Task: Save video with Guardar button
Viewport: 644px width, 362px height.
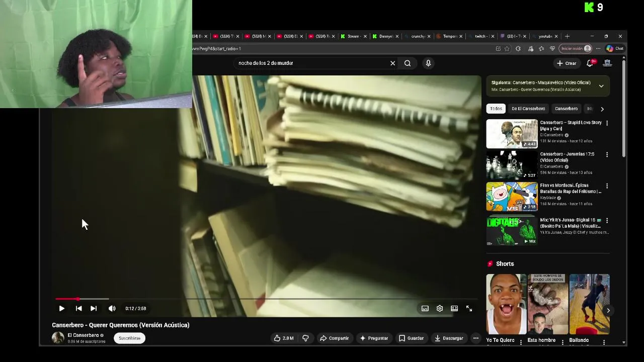Action: click(x=411, y=338)
